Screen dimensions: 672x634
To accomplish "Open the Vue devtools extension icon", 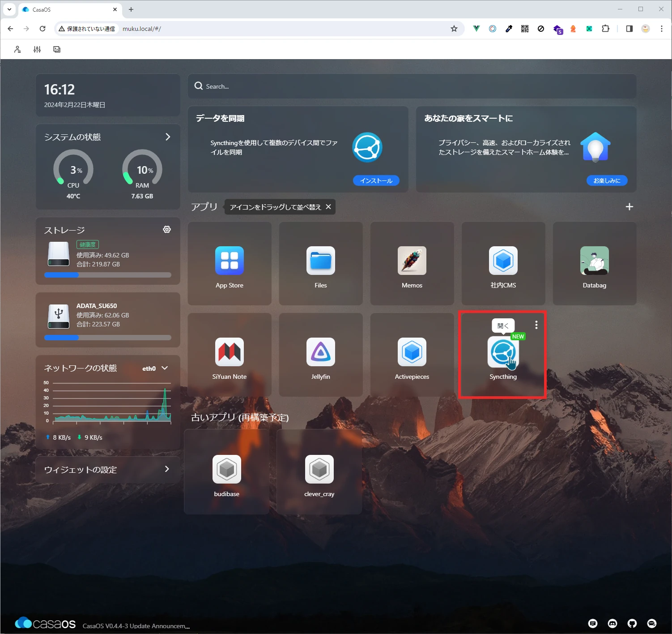I will (x=476, y=29).
